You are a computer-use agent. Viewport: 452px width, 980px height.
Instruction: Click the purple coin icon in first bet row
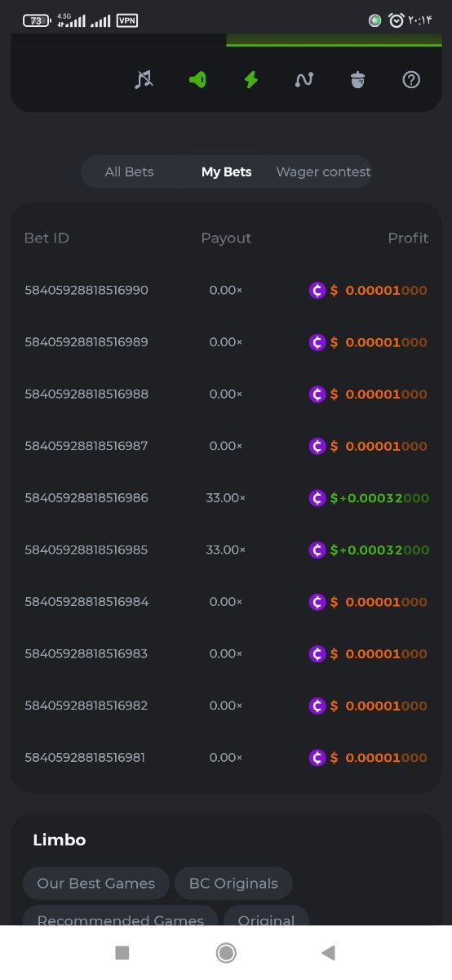pos(317,290)
